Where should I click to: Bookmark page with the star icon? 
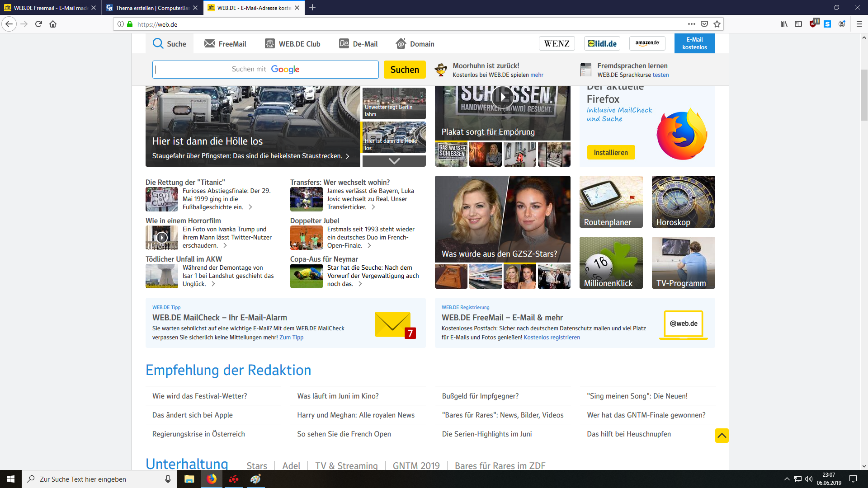(x=717, y=24)
